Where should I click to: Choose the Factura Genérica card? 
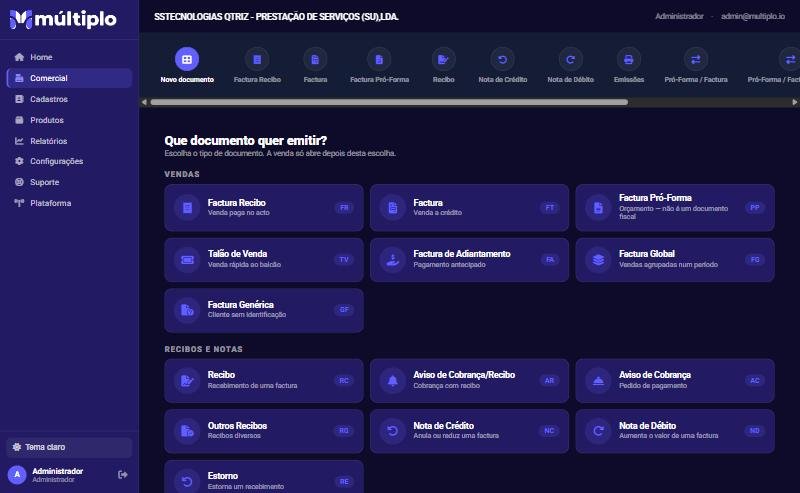pyautogui.click(x=264, y=310)
